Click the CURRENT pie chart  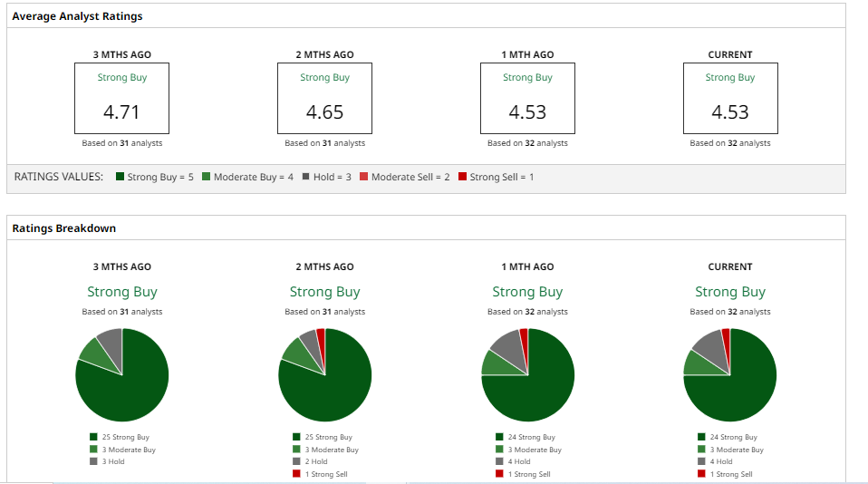tap(730, 375)
